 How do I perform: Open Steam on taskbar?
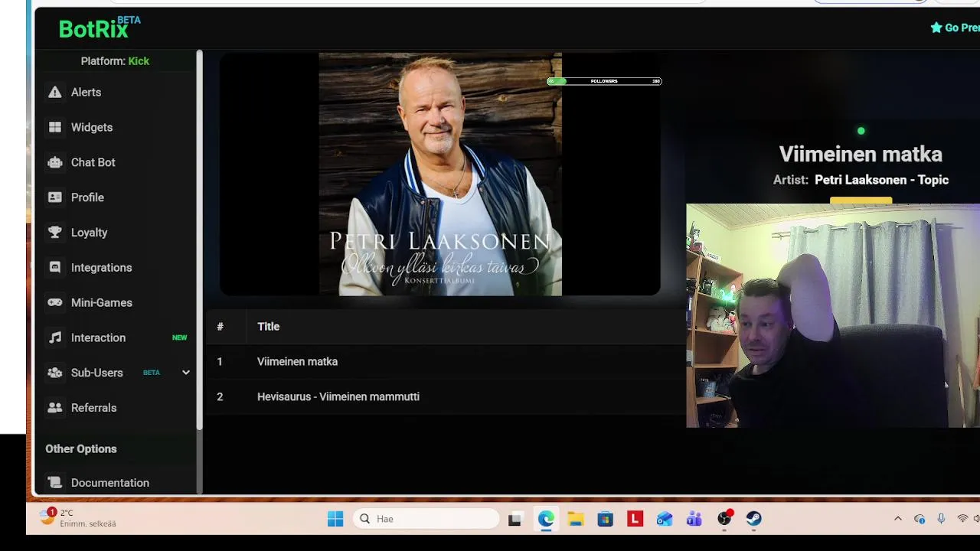[754, 519]
